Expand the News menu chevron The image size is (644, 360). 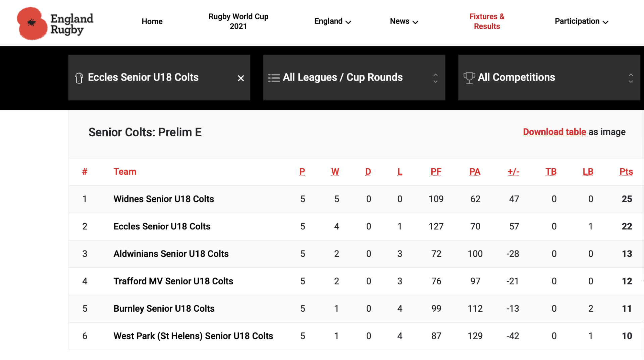[x=415, y=22]
